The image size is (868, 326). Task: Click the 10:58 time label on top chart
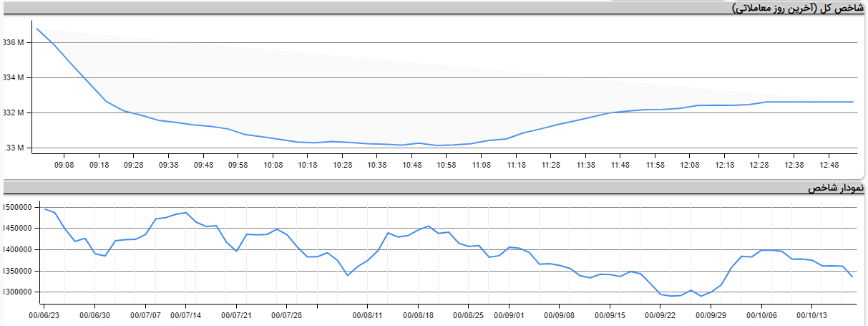click(x=447, y=165)
